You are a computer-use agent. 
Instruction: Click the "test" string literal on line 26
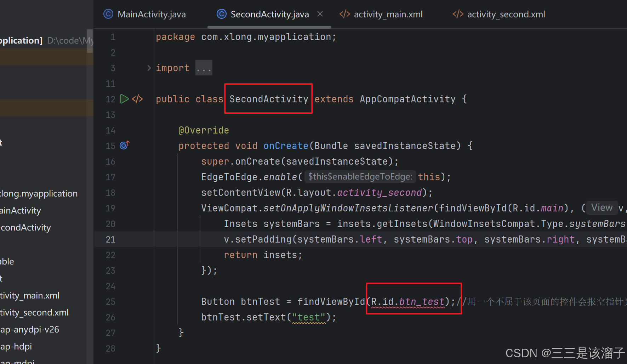click(309, 317)
